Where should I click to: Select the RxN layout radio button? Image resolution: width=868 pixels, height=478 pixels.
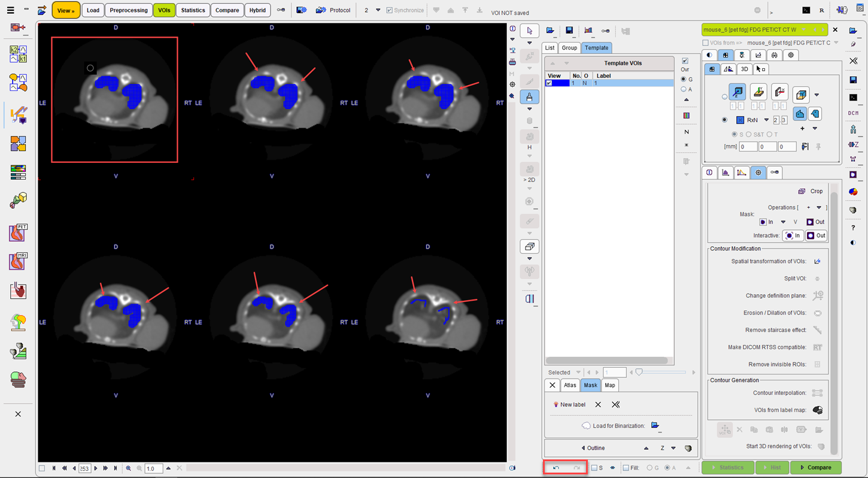click(725, 120)
